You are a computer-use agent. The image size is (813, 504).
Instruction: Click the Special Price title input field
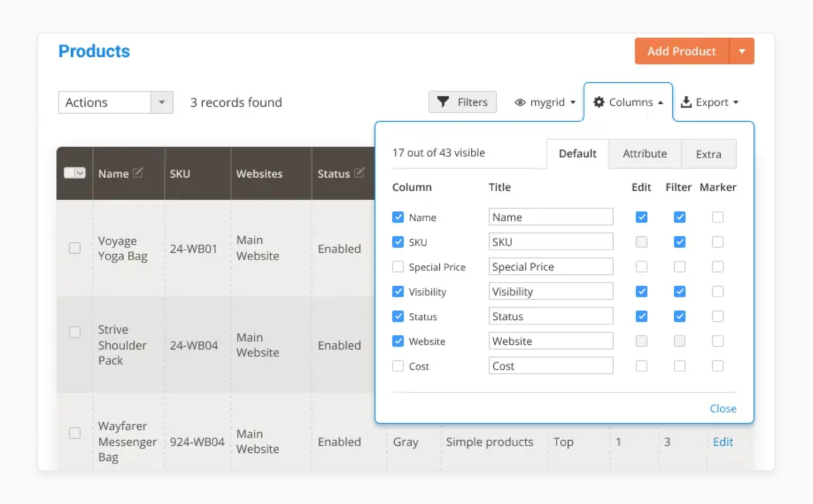pyautogui.click(x=551, y=267)
